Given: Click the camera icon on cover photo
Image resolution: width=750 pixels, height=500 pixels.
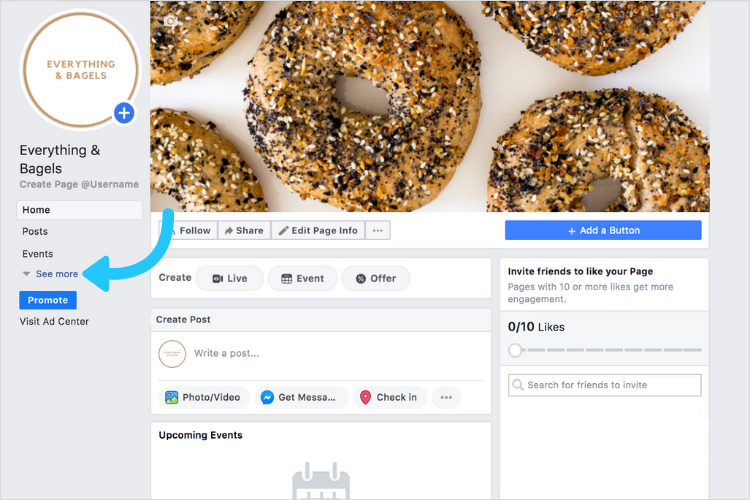Looking at the screenshot, I should point(171,21).
